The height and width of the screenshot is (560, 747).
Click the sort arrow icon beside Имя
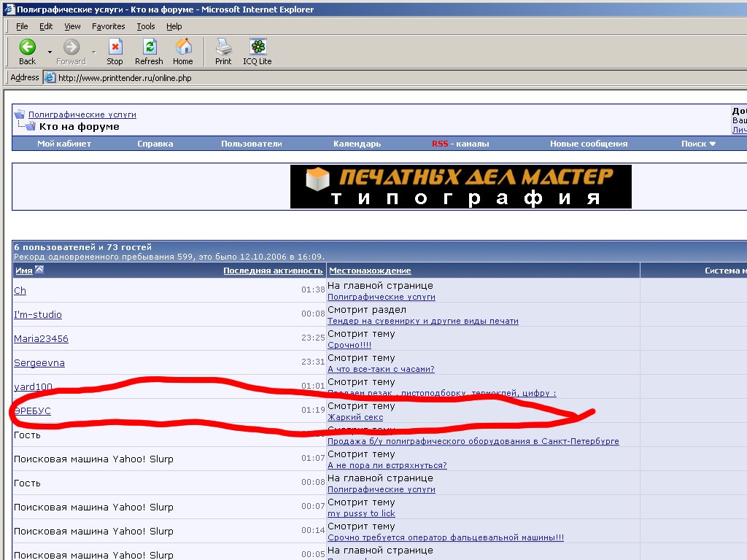click(39, 271)
